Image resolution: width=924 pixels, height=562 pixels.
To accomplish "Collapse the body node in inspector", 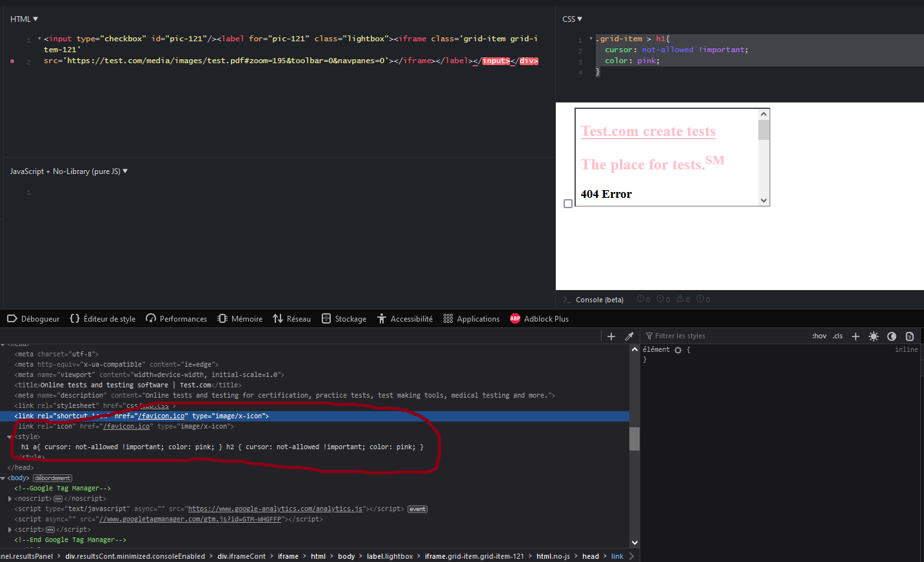I will pyautogui.click(x=3, y=478).
